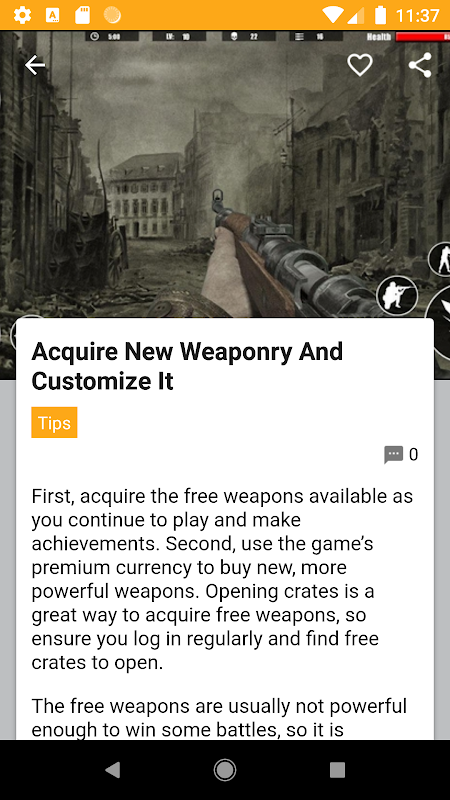
Task: Tap the Android back navigation button
Action: pyautogui.click(x=112, y=769)
